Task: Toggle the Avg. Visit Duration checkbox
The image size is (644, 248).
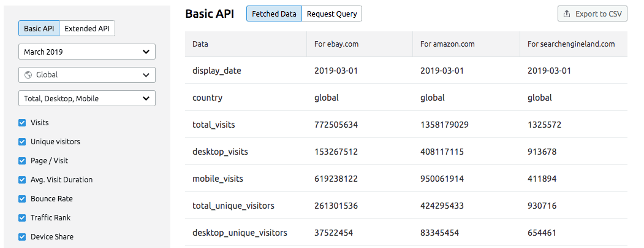Action: coord(22,180)
